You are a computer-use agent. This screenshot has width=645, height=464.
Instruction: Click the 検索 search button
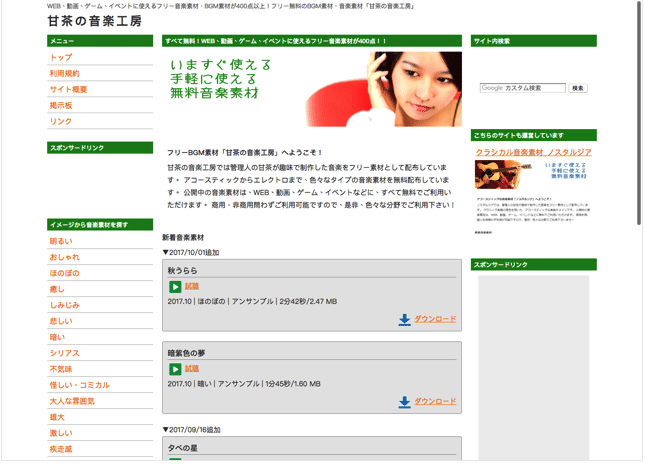(578, 88)
